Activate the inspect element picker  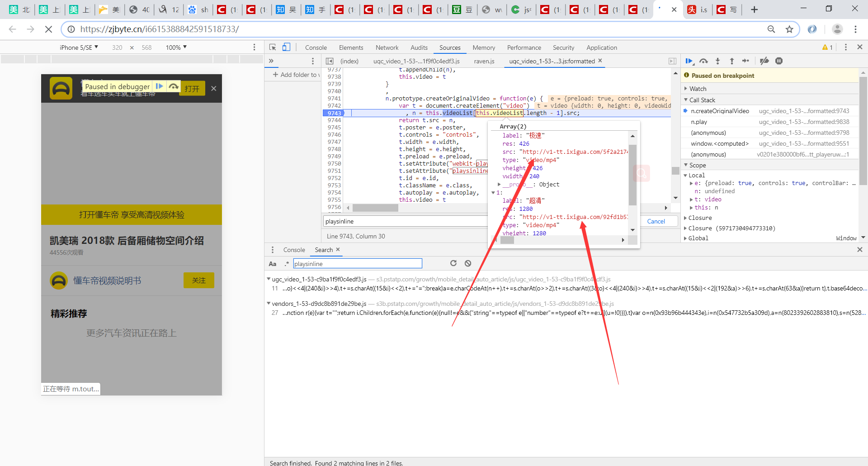pyautogui.click(x=273, y=47)
